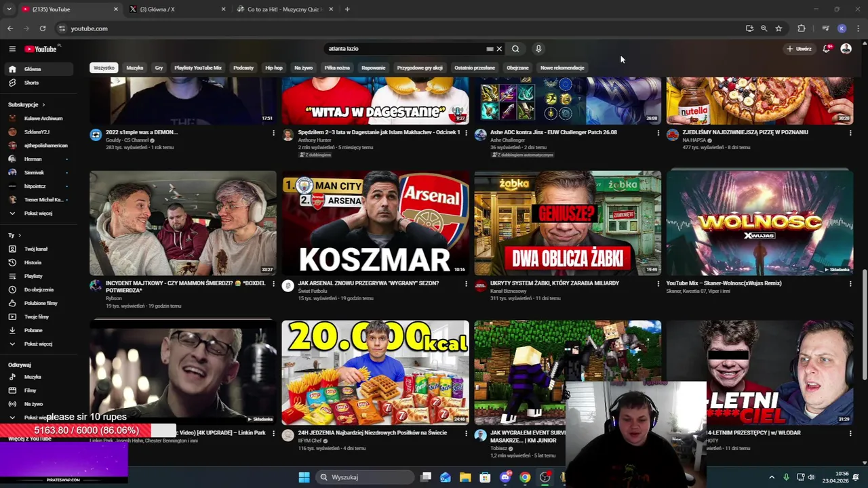This screenshot has width=868, height=488.
Task: Select the Muzyka filter chip
Action: point(135,68)
